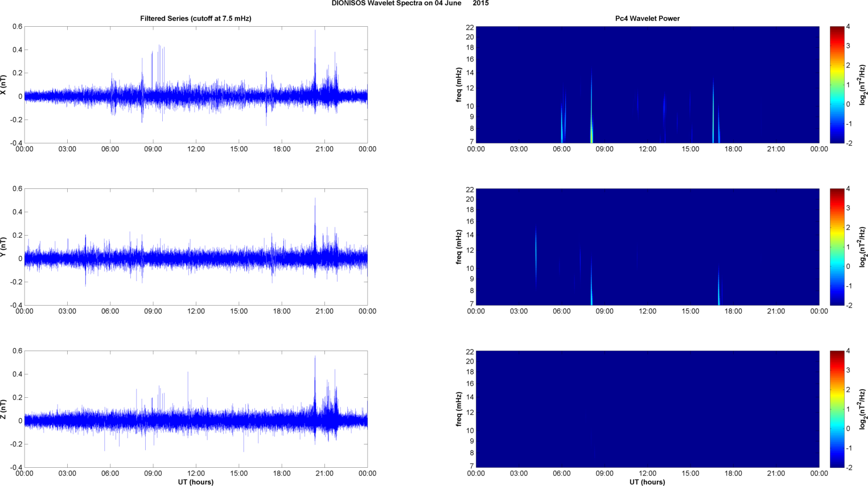Click the '18:00' tick under Y time series

coord(282,311)
